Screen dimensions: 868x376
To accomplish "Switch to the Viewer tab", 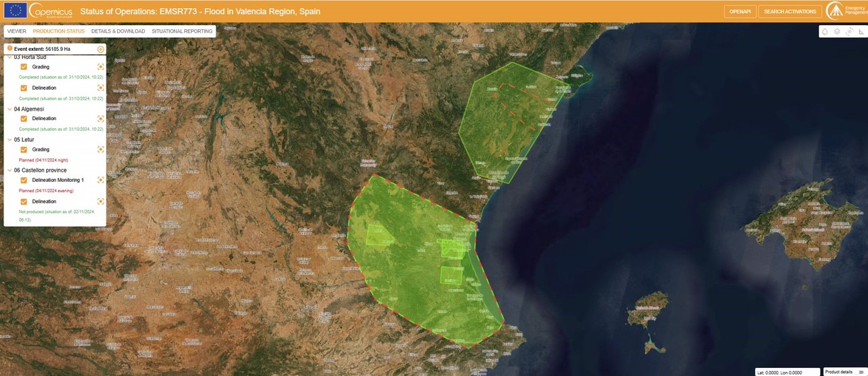I will pyautogui.click(x=17, y=31).
